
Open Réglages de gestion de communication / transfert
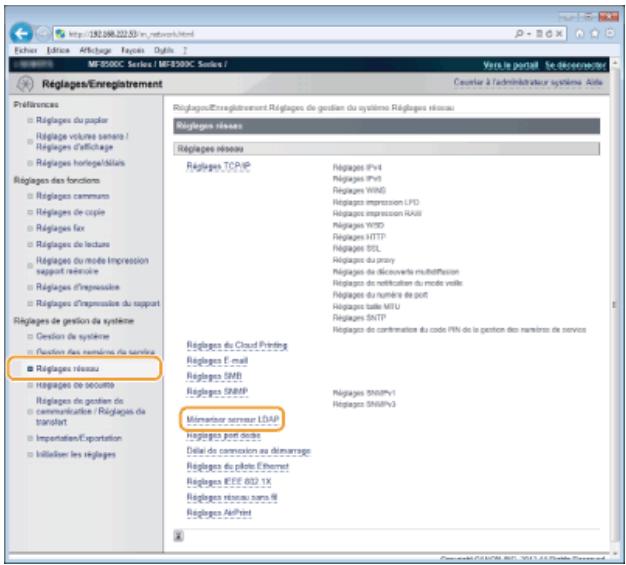point(91,411)
